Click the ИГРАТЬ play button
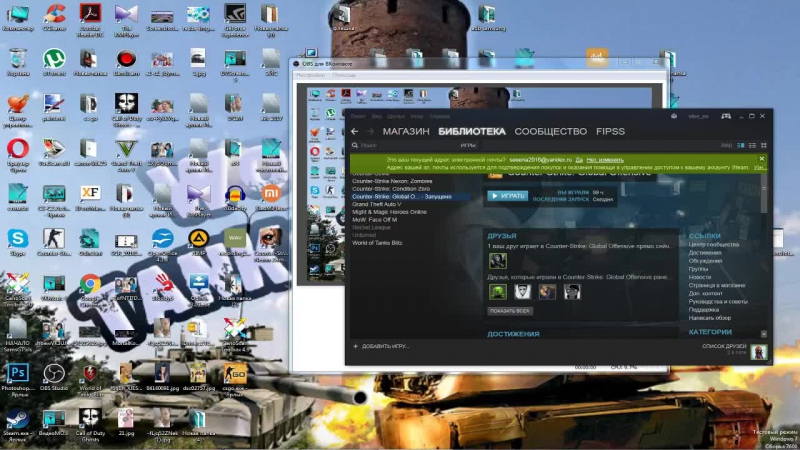The image size is (800, 450). [508, 196]
